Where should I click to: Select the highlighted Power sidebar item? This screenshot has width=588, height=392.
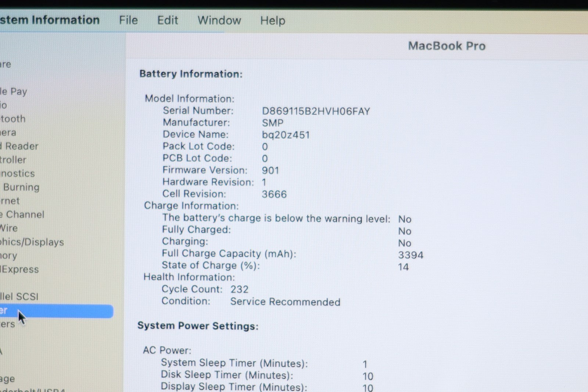click(x=57, y=311)
